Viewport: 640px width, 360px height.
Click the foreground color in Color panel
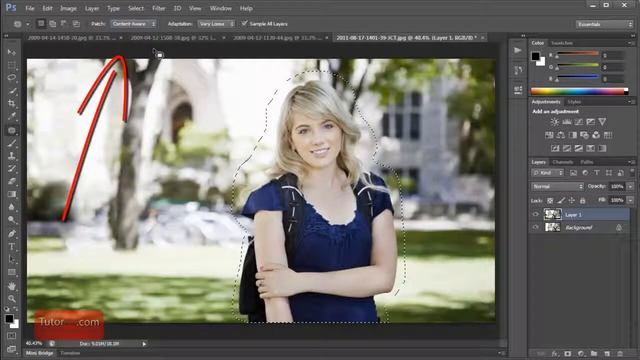click(536, 56)
